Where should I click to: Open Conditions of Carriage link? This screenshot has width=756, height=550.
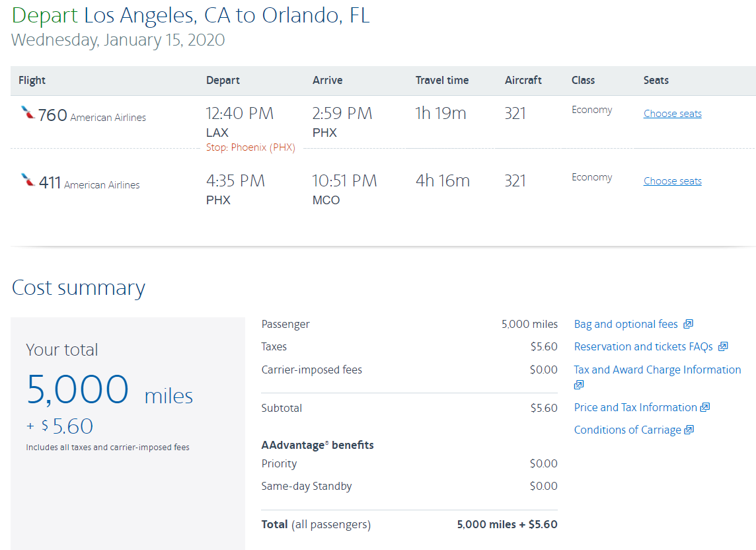628,430
